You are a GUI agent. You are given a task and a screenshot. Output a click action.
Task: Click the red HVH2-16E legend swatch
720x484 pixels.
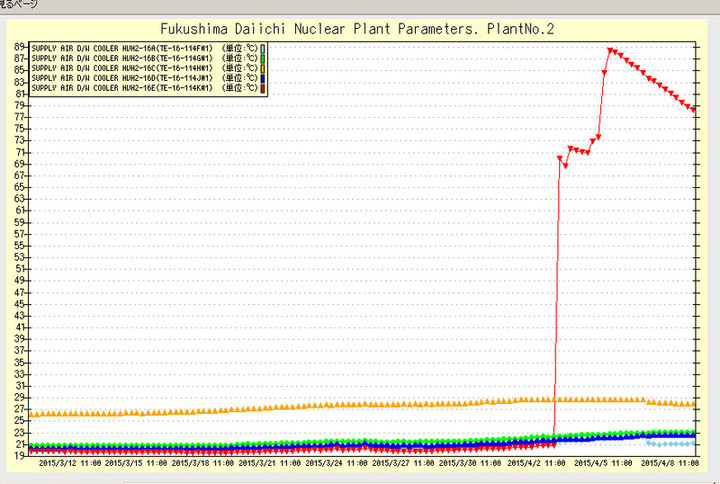pos(263,88)
